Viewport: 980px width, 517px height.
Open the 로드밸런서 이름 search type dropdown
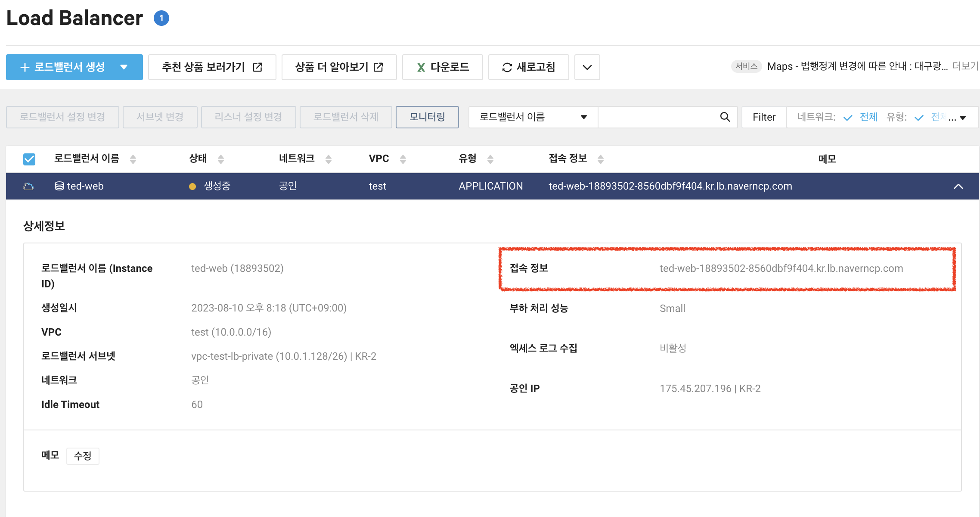pos(533,117)
